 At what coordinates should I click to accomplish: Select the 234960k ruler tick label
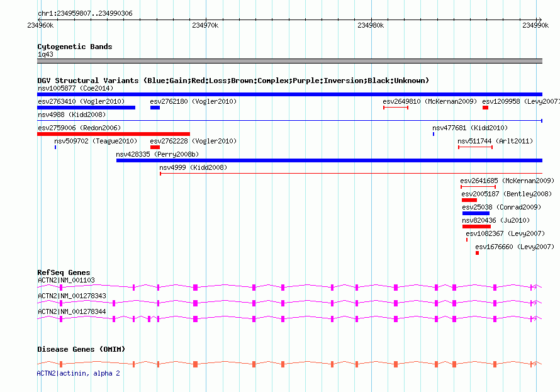(x=40, y=25)
